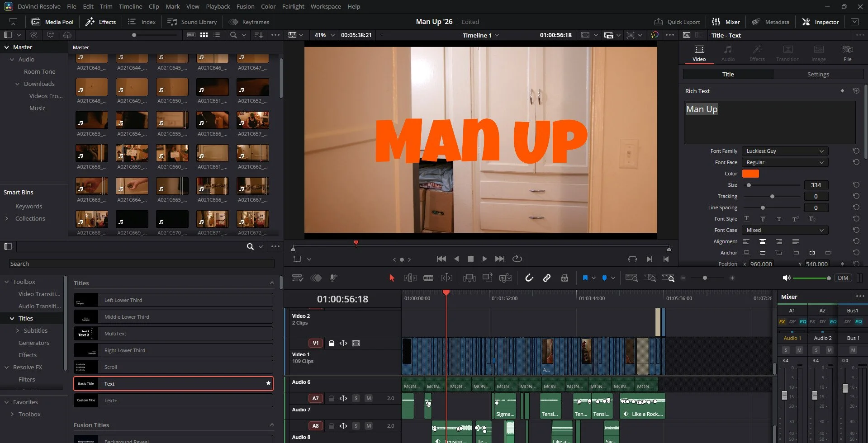Open the Inspector File tab icon
The image size is (868, 443).
click(847, 53)
